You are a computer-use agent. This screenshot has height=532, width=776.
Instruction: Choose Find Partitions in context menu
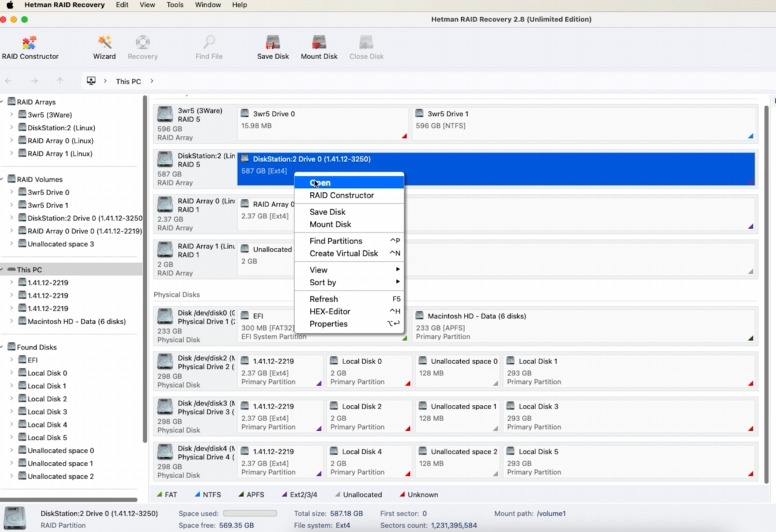pyautogui.click(x=349, y=241)
